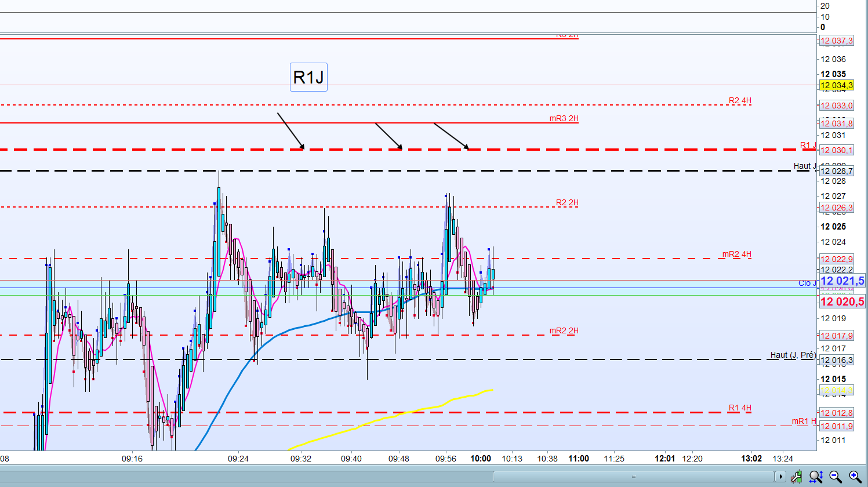
Task: Select the yellow 12 034,3 price label
Action: tap(836, 85)
